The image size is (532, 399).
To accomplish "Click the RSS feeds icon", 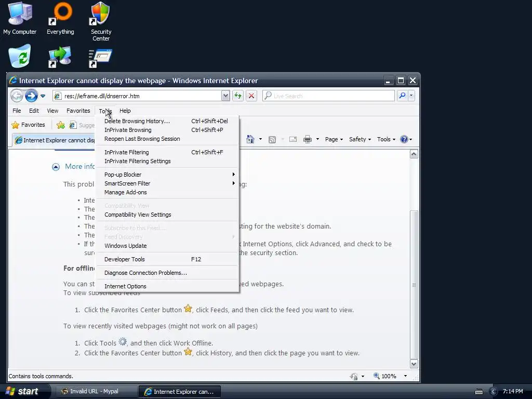I will click(x=272, y=139).
